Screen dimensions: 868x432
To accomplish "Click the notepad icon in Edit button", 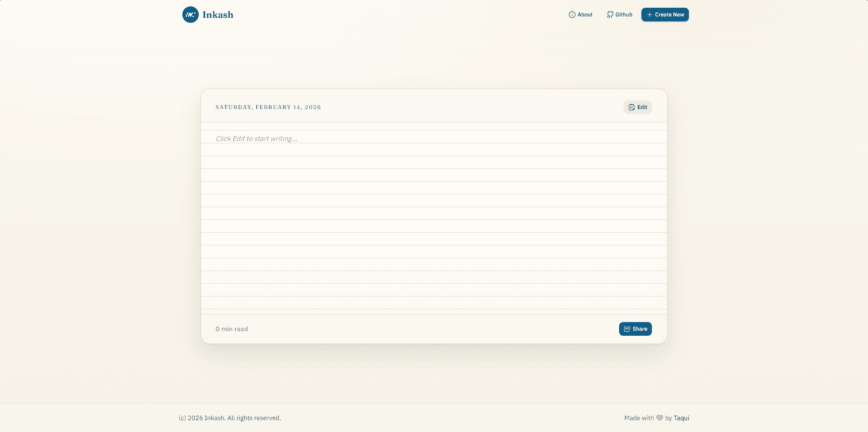I will [x=631, y=107].
